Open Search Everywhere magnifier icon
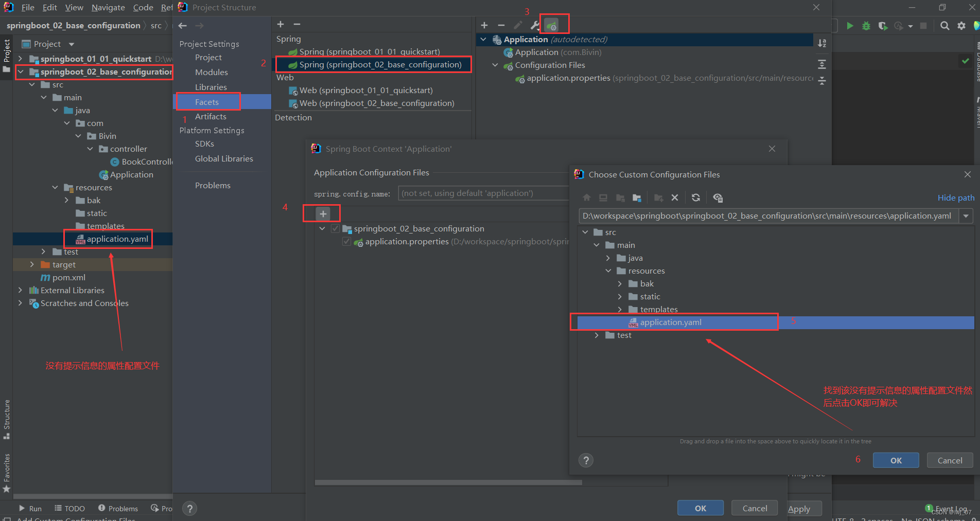Viewport: 980px width, 521px height. (945, 26)
